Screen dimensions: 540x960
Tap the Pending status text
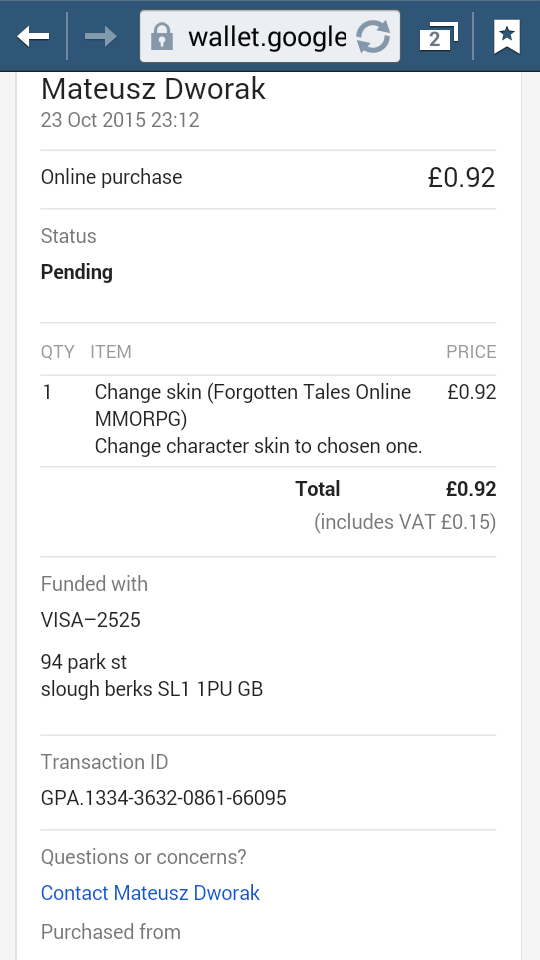[77, 272]
